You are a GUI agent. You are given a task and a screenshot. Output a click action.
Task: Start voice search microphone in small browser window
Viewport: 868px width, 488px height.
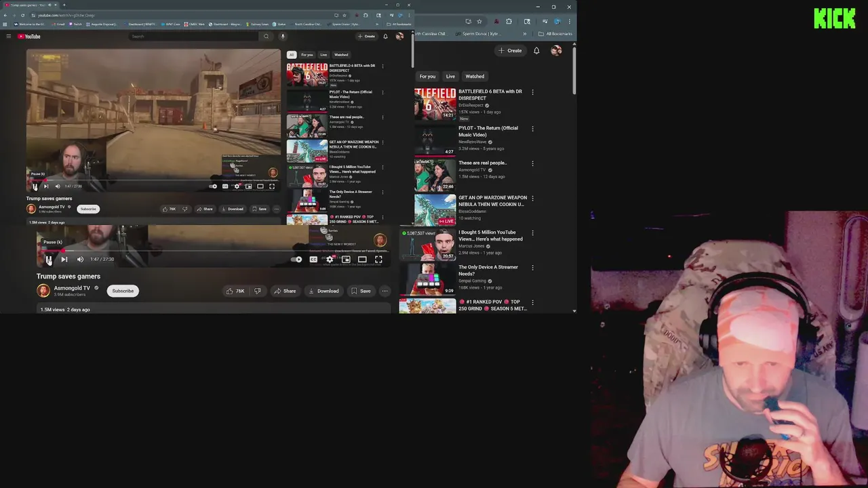(x=283, y=36)
